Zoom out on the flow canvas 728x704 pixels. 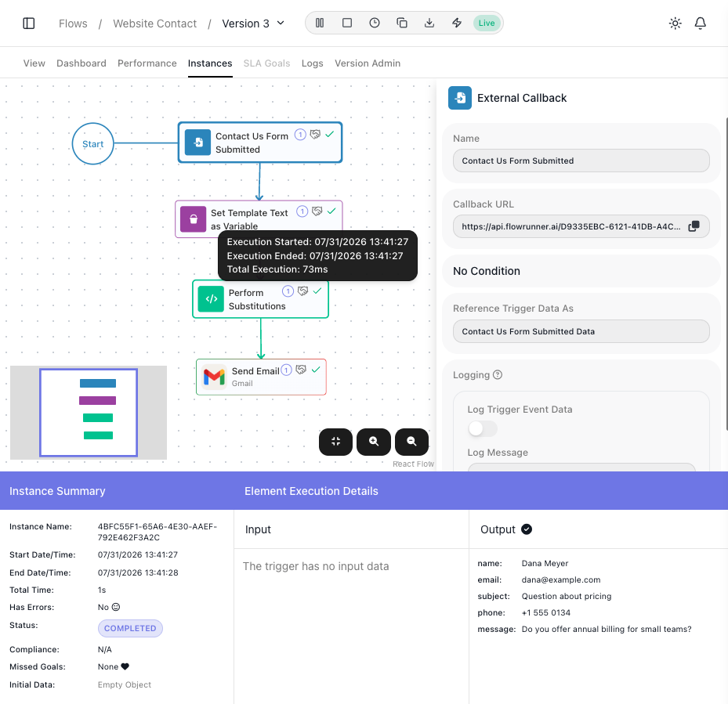(411, 442)
